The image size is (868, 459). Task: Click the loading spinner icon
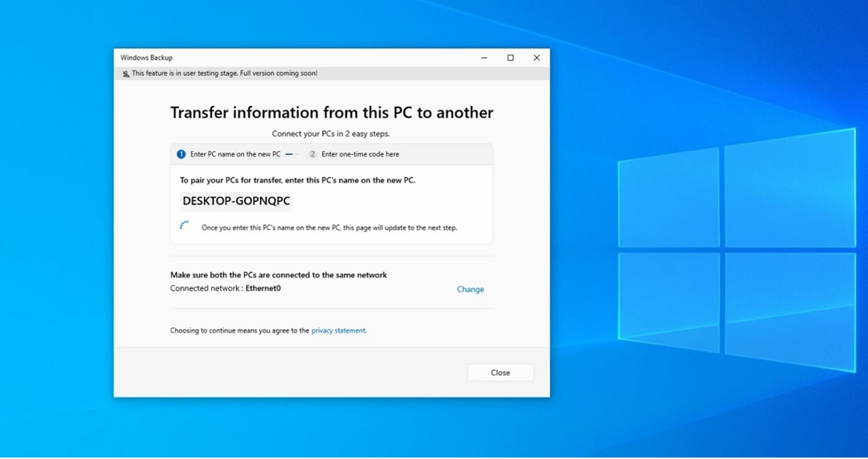(x=184, y=225)
